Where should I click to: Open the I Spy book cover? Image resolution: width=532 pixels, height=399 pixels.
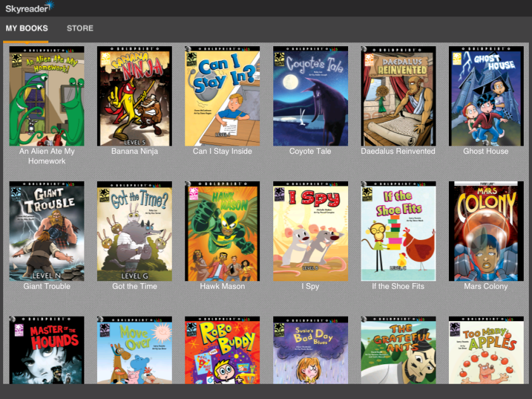pyautogui.click(x=310, y=231)
